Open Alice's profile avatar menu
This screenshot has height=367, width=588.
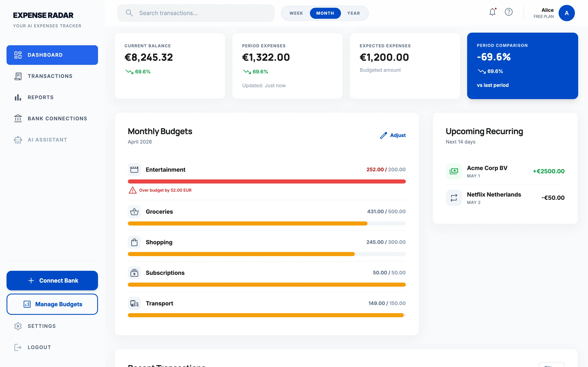click(x=567, y=13)
